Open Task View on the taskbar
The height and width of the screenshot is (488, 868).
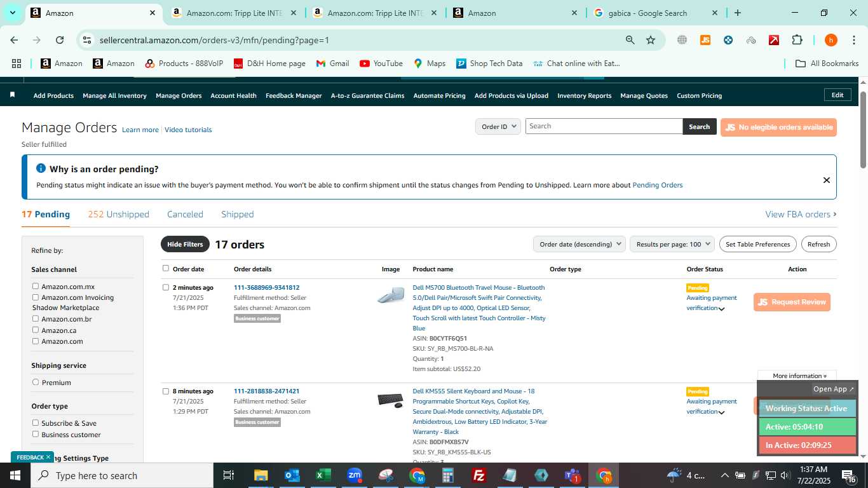point(229,475)
